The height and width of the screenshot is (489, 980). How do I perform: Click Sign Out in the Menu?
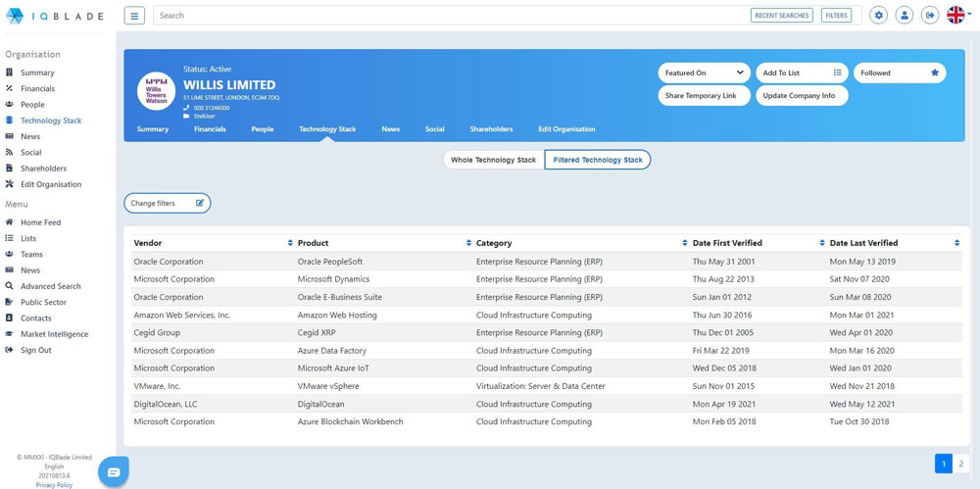(35, 350)
